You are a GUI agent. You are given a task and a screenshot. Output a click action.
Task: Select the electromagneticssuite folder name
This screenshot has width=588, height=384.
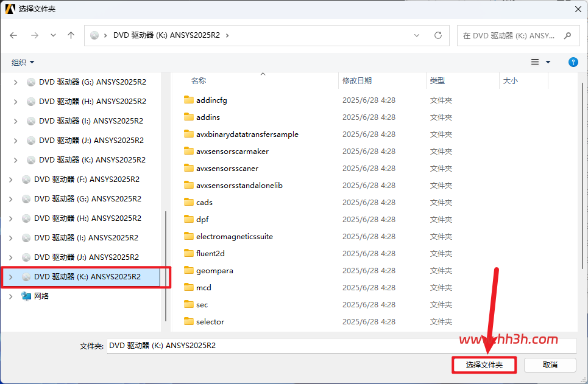coord(235,236)
